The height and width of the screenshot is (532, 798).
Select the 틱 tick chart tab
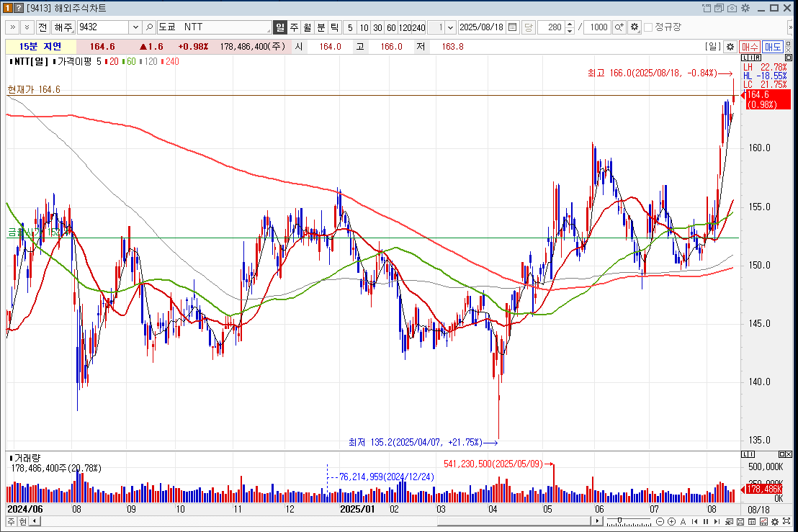click(x=335, y=27)
